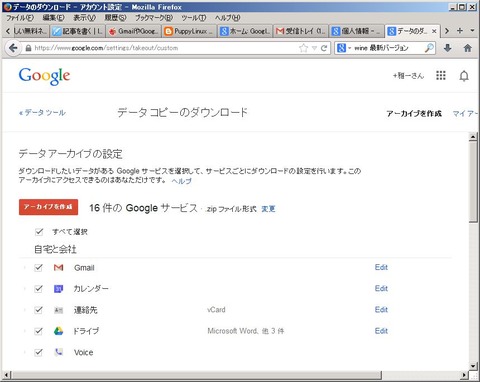Open the Google notifications bell
Image resolution: width=480 pixels, height=382 pixels.
[464, 76]
